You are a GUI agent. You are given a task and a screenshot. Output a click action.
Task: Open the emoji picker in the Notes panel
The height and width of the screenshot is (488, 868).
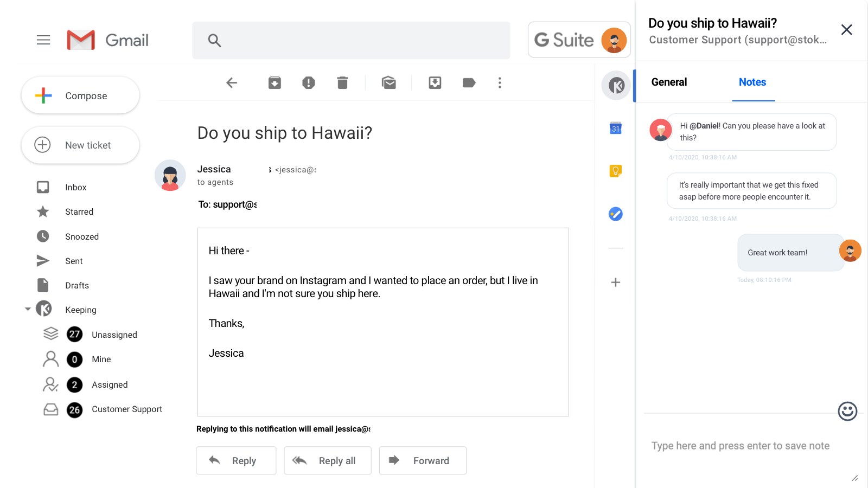coord(847,412)
